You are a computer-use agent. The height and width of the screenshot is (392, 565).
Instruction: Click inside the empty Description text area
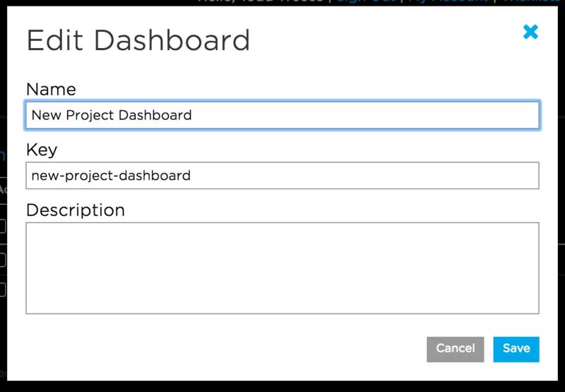point(282,268)
